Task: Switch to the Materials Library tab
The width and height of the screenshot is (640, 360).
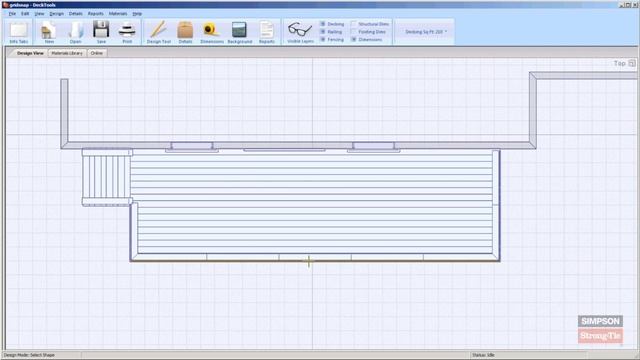Action: click(x=67, y=53)
